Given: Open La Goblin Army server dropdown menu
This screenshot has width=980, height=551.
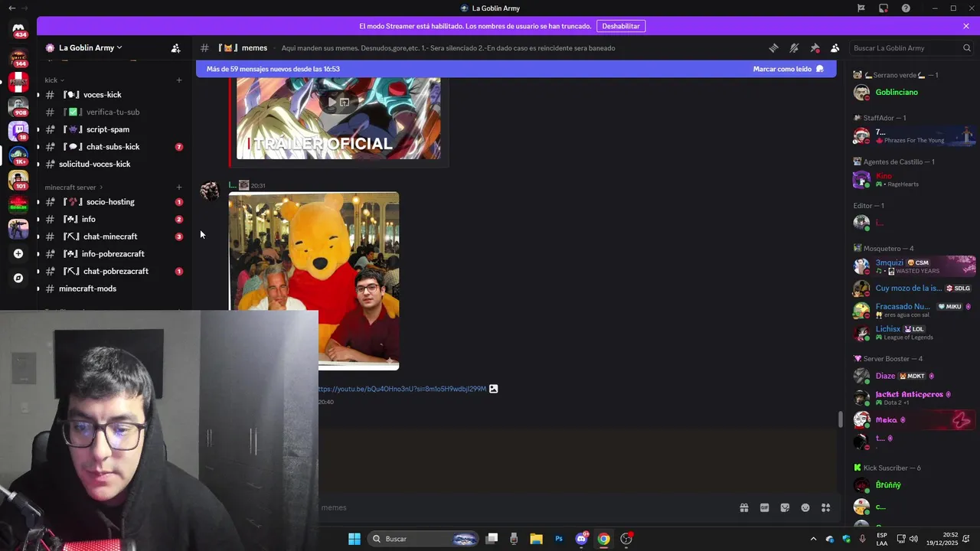Looking at the screenshot, I should [x=90, y=47].
